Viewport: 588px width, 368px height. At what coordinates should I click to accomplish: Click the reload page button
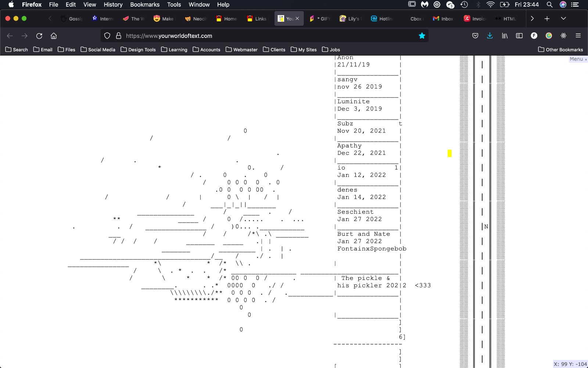pyautogui.click(x=39, y=36)
